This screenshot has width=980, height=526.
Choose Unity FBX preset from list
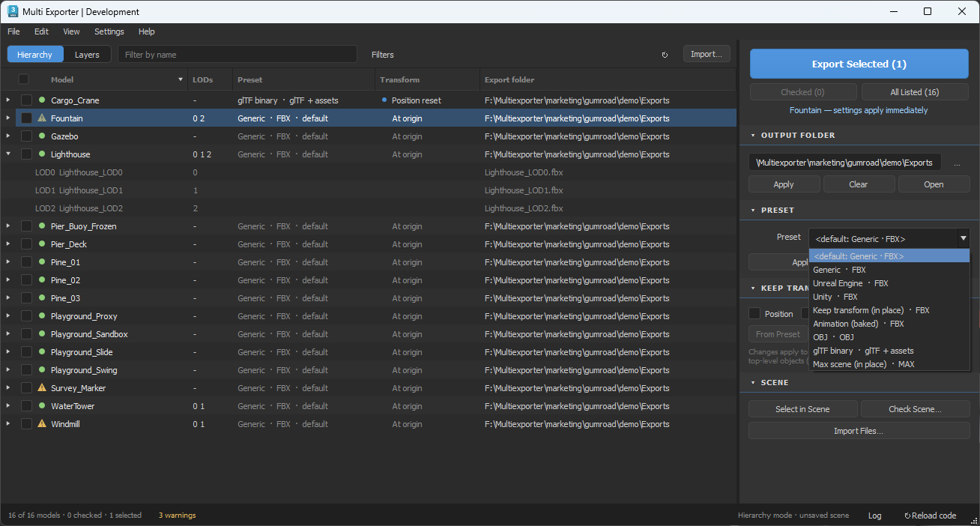(889, 297)
